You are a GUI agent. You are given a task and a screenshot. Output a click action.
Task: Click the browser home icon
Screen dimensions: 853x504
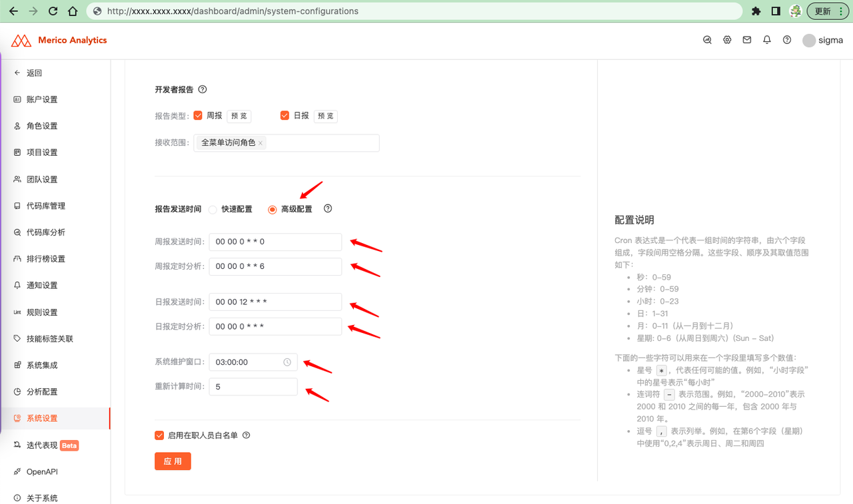[73, 11]
